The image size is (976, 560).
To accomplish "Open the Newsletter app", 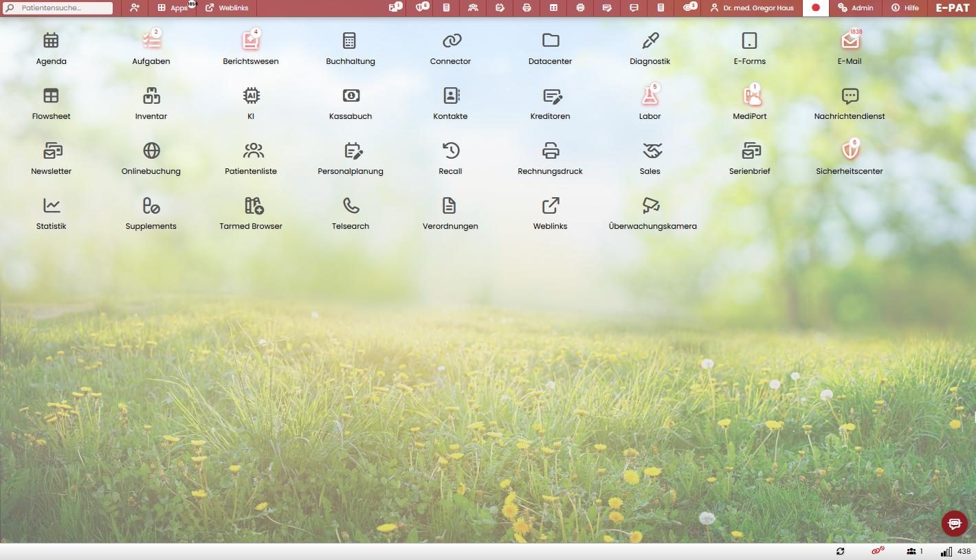I will pyautogui.click(x=51, y=157).
